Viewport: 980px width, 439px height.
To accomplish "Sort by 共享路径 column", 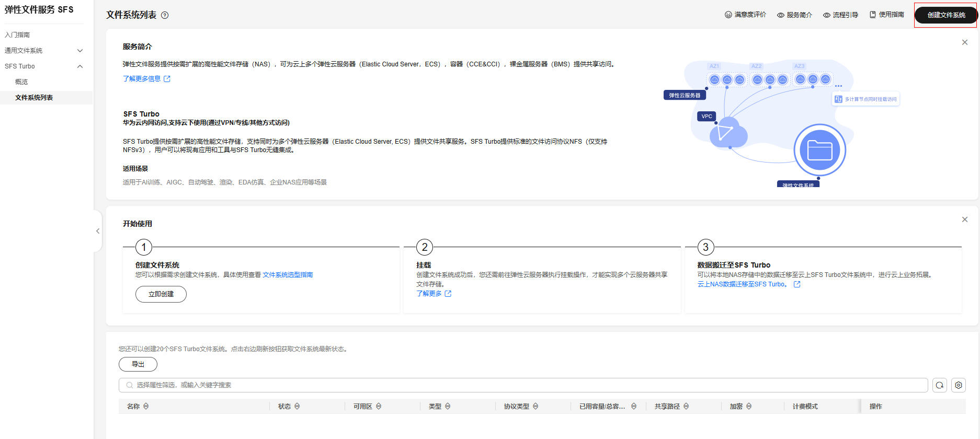I will tap(686, 407).
